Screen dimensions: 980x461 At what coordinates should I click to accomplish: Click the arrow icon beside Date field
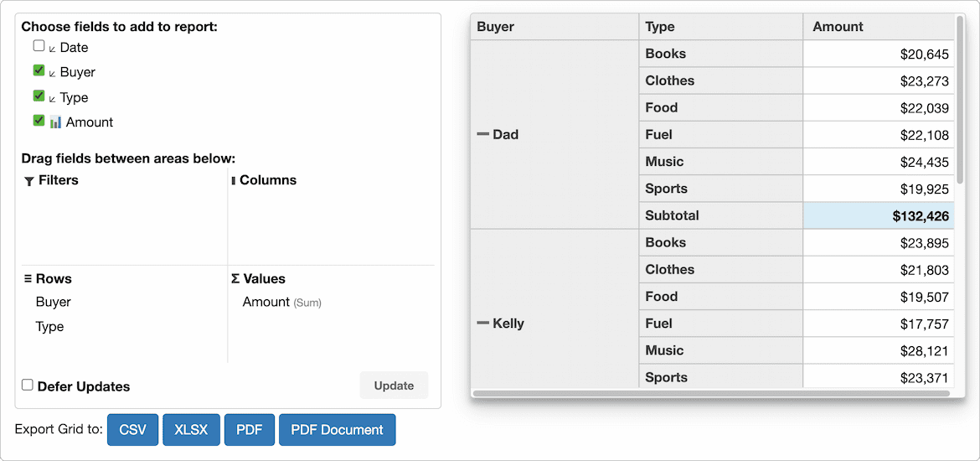pyautogui.click(x=53, y=49)
